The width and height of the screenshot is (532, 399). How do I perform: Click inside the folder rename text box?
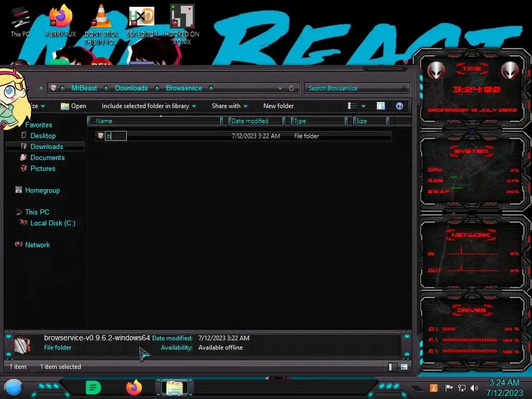click(116, 136)
